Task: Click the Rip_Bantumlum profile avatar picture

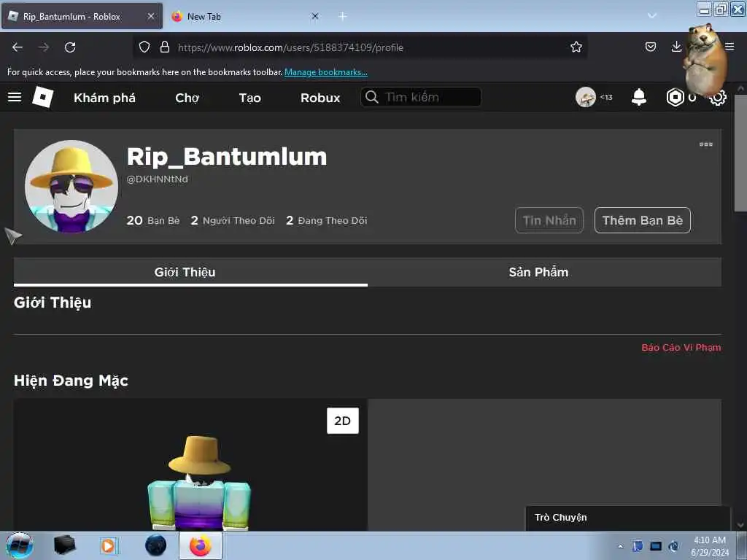Action: 71,186
